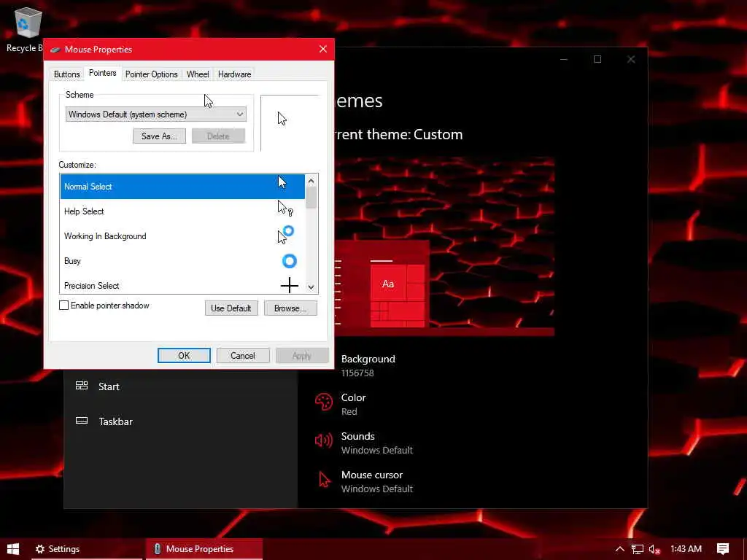747x560 pixels.
Task: Open the Hardware tab
Action: [234, 74]
